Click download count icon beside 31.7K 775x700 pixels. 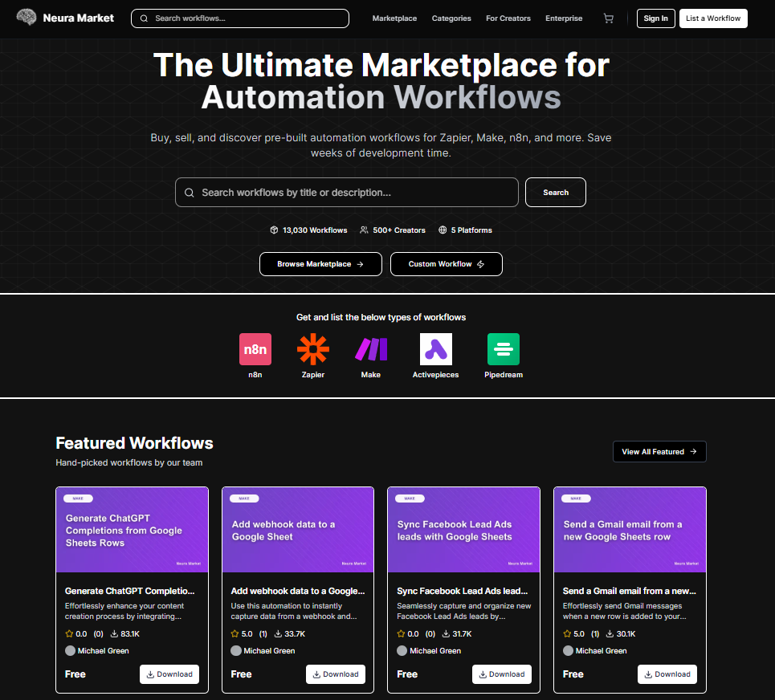[446, 634]
